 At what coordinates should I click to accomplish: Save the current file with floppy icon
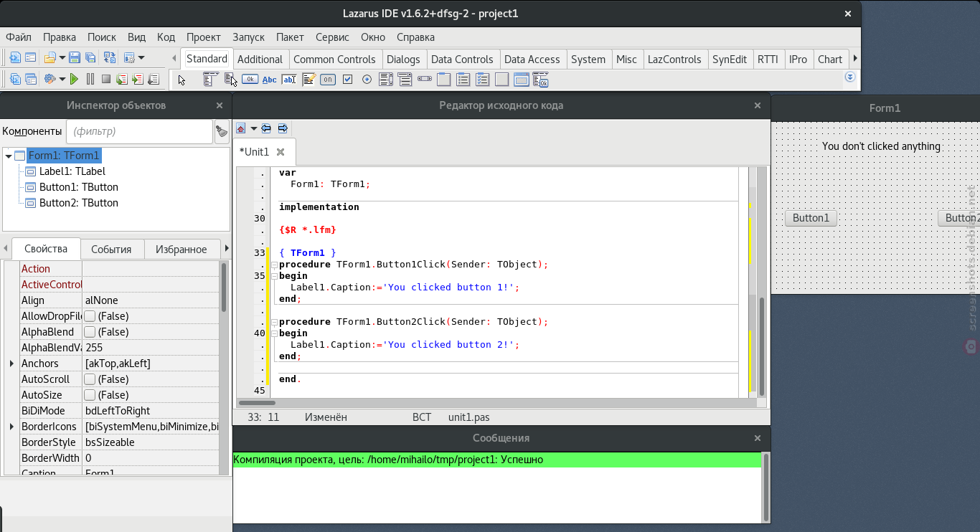coord(75,58)
